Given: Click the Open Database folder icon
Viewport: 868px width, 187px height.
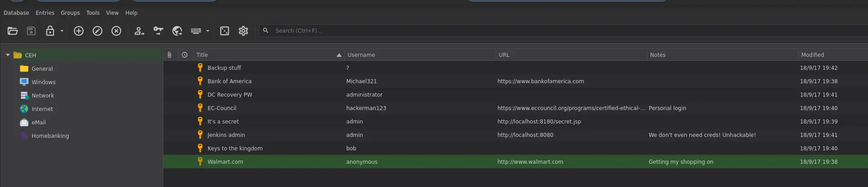Looking at the screenshot, I should coord(13,31).
